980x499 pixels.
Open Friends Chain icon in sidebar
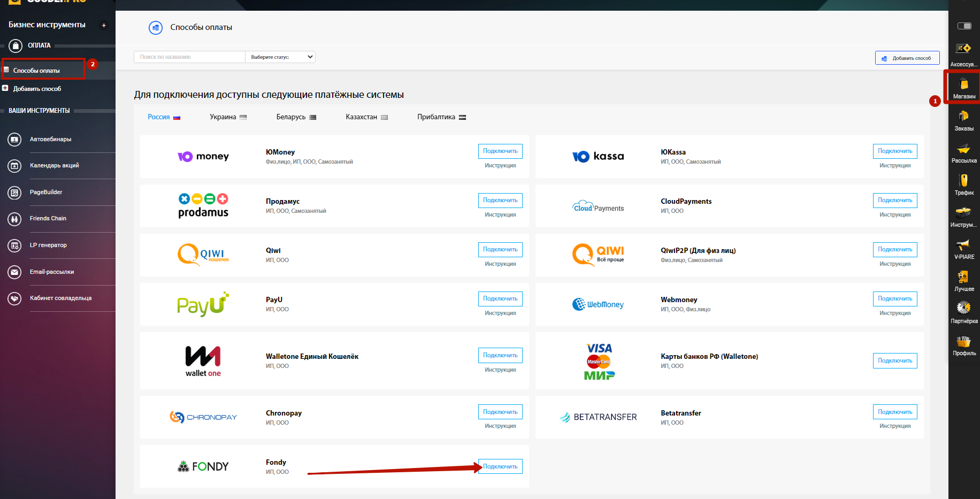14,219
